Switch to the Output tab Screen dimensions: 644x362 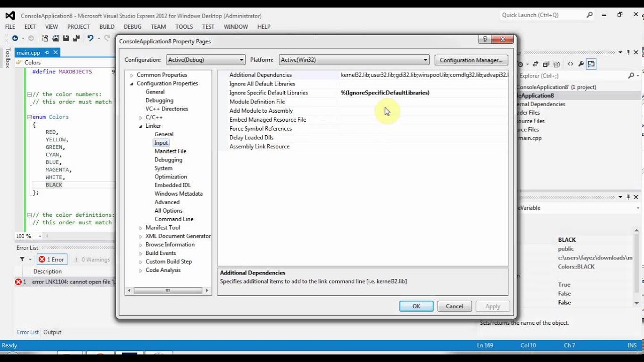pyautogui.click(x=52, y=332)
